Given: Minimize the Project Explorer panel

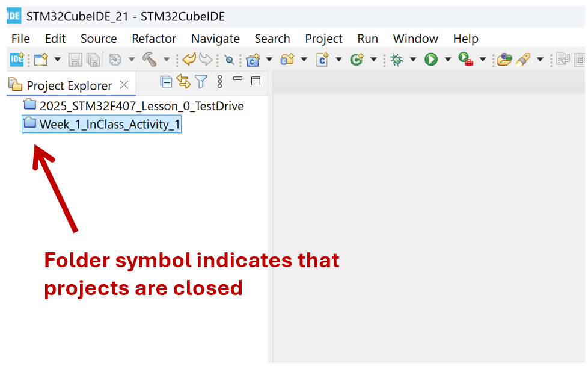Looking at the screenshot, I should pyautogui.click(x=237, y=79).
